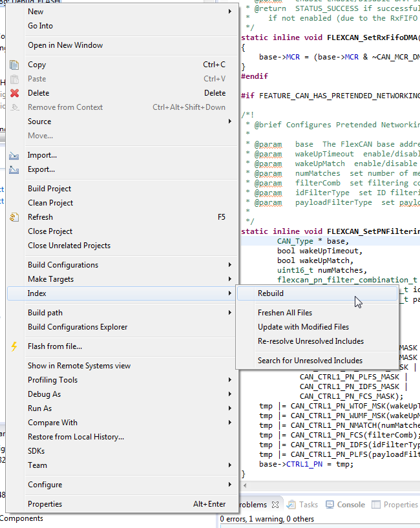This screenshot has height=528, width=420.
Task: Click 'uint16_t numMatches,' parameter line
Action: tap(322, 270)
